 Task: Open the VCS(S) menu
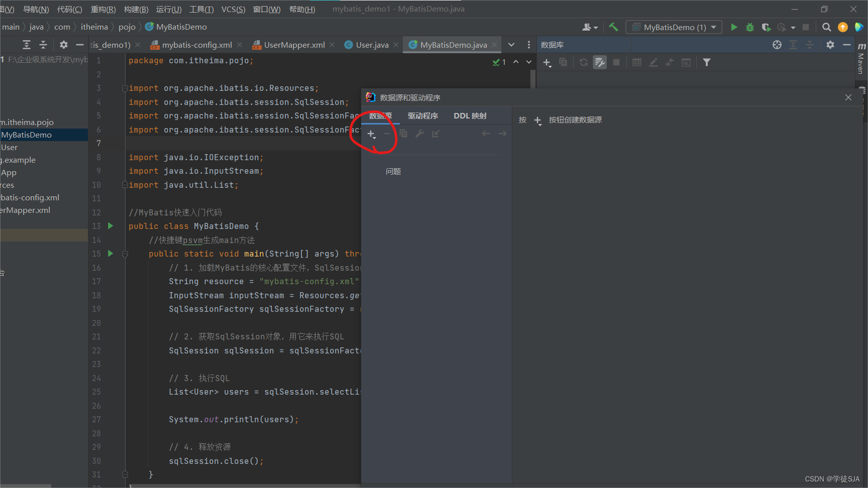[234, 9]
